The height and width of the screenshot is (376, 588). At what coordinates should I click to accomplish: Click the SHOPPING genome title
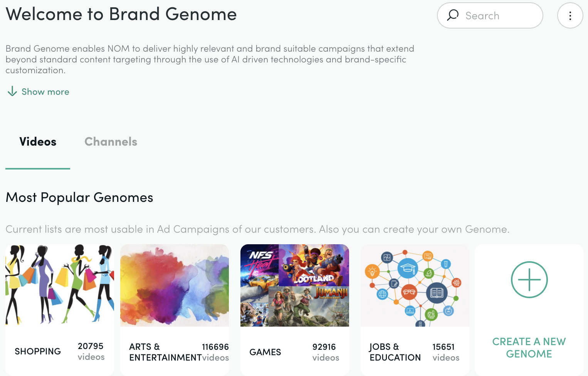pyautogui.click(x=38, y=351)
